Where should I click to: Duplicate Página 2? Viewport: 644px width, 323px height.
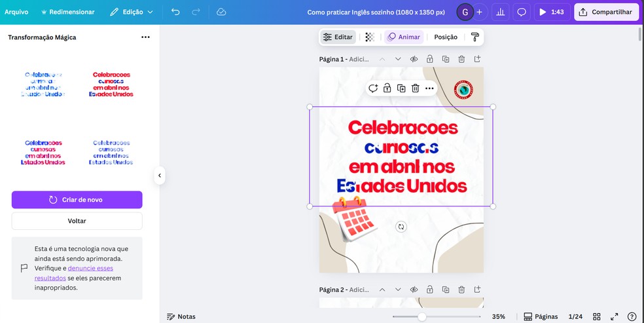446,290
